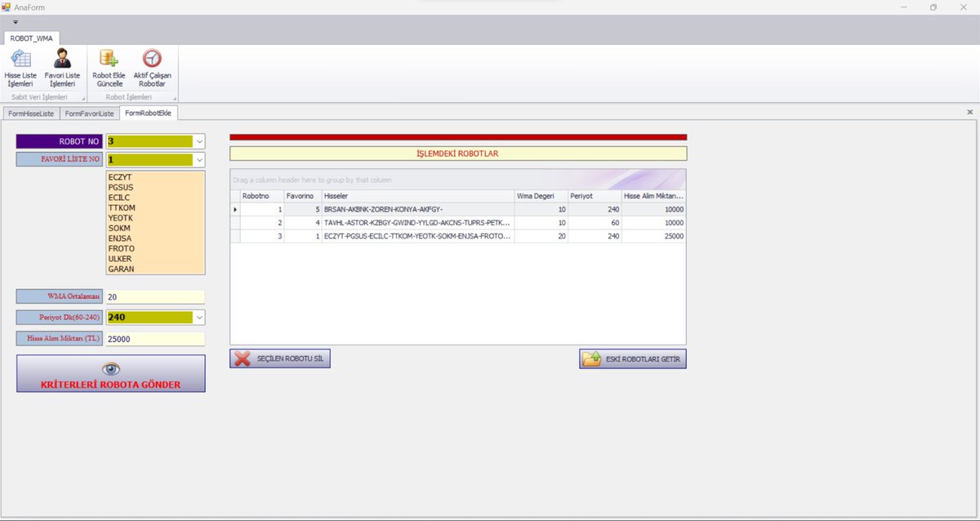Select TTKOM in the stock list
This screenshot has height=521, width=980.
[155, 207]
